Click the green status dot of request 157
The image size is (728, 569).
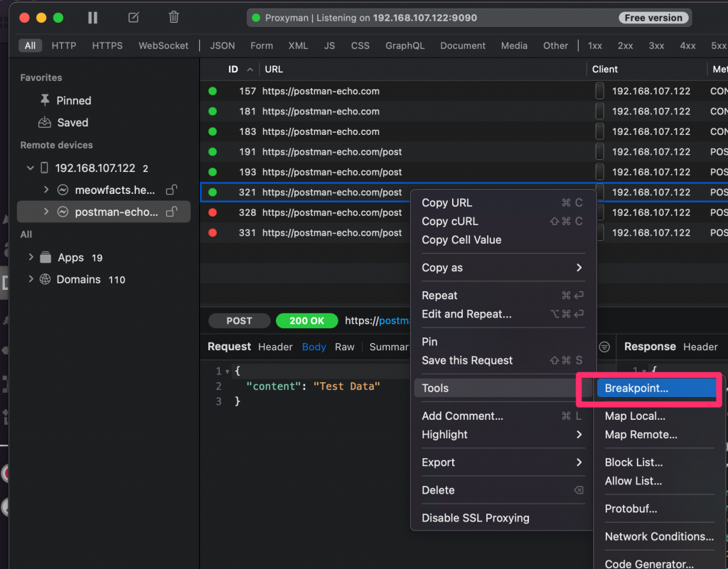coord(213,92)
